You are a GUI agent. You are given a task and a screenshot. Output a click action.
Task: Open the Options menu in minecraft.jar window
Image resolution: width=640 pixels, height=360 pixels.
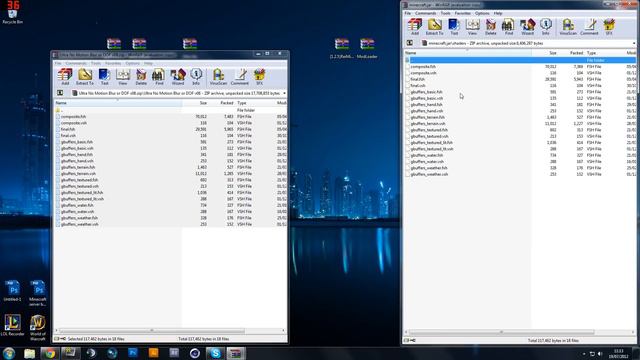pos(482,13)
